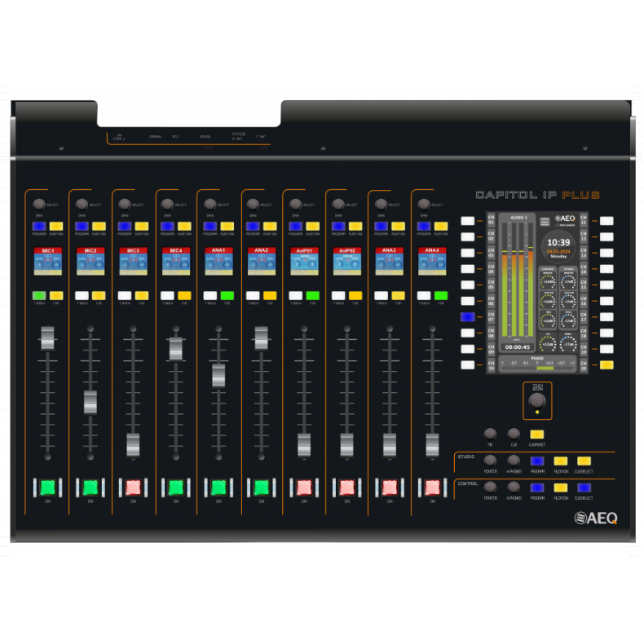Viewport: 644px width, 644px height.
Task: Toggle T'BACK button on ANA3 channel
Action: click(381, 295)
